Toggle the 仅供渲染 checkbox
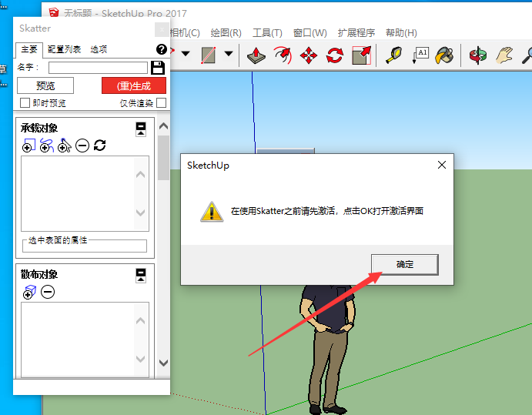 (162, 103)
